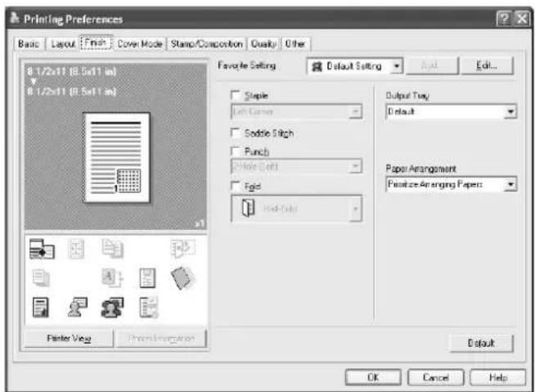Switch to the Other tab
The height and width of the screenshot is (392, 535).
295,43
